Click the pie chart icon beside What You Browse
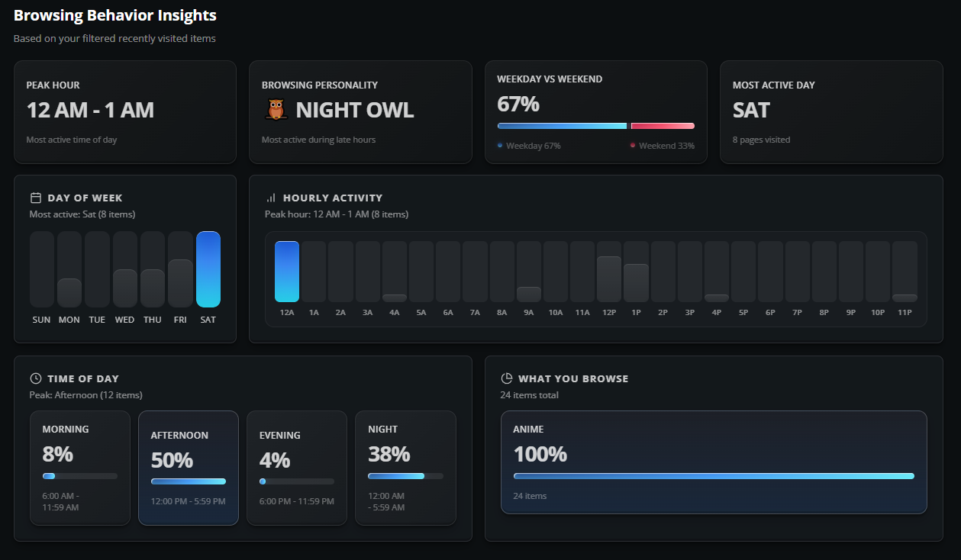 [506, 378]
